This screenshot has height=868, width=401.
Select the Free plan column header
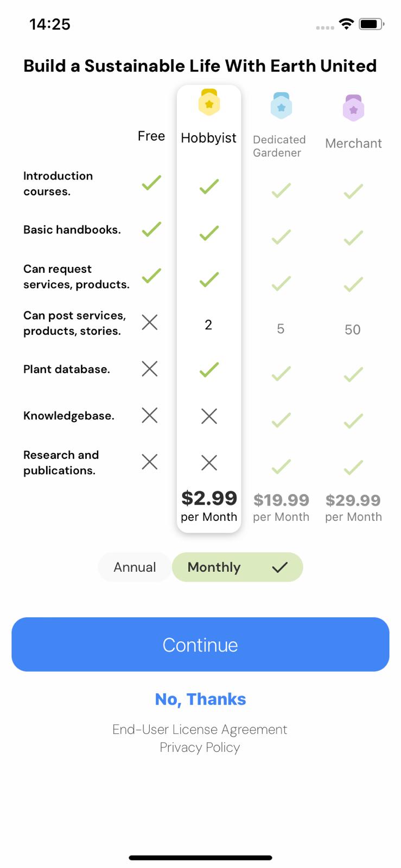151,136
